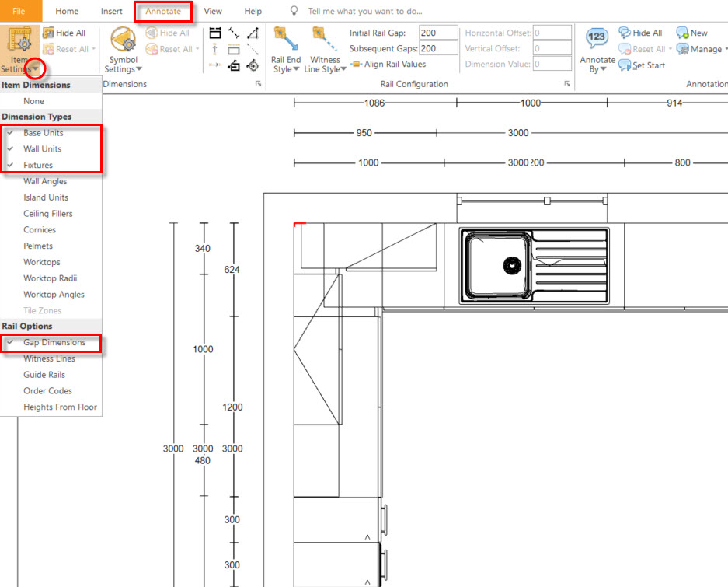Viewport: 728px width, 587px height.
Task: Expand Rail End Style dropdown arrow
Action: [x=296, y=69]
